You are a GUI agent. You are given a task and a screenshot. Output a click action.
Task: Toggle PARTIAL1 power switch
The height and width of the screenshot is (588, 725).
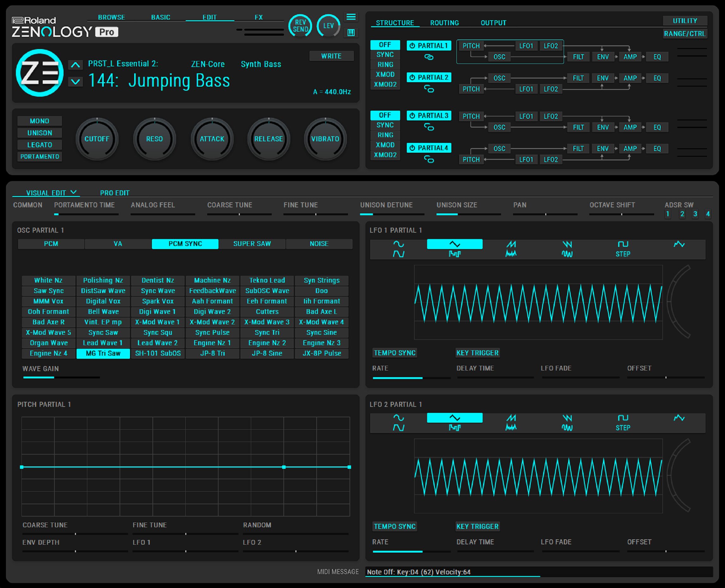412,46
